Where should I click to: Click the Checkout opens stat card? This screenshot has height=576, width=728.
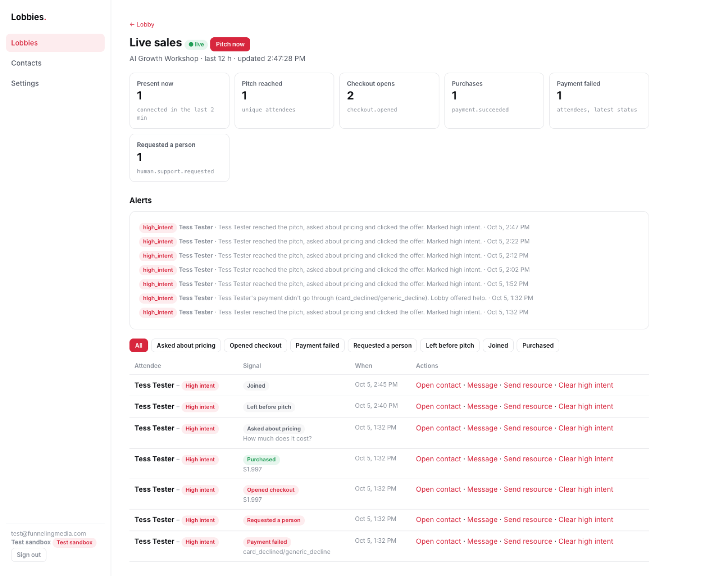[389, 101]
